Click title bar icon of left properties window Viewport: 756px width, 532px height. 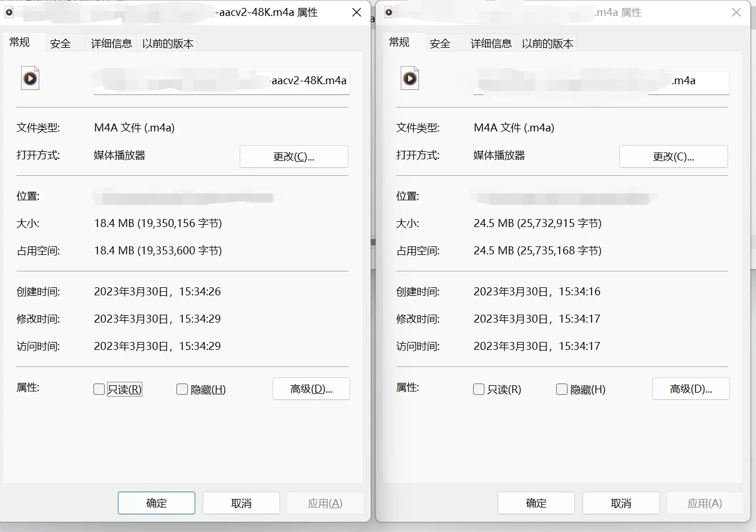click(9, 12)
